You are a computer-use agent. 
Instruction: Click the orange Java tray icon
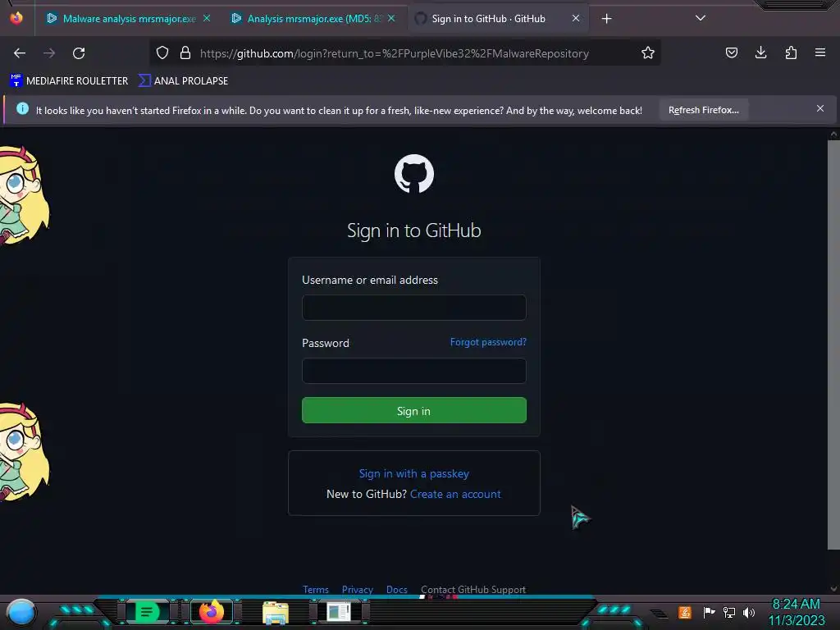pyautogui.click(x=684, y=612)
